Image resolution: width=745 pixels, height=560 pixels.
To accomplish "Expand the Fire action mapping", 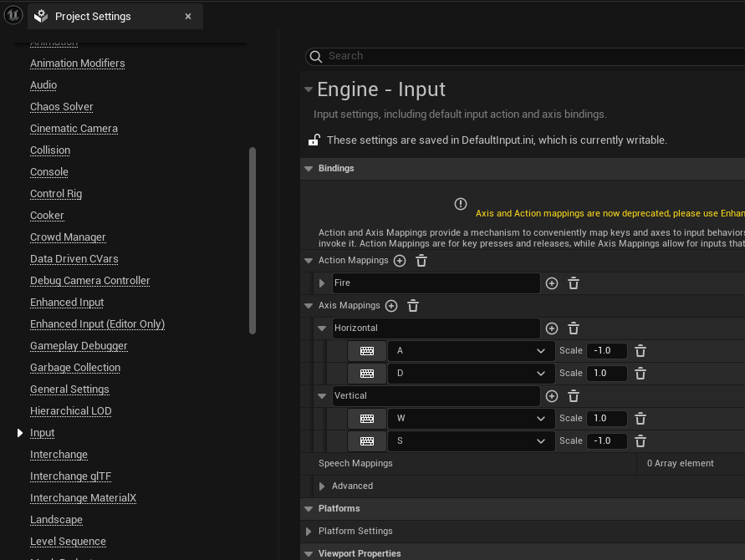I will 322,283.
